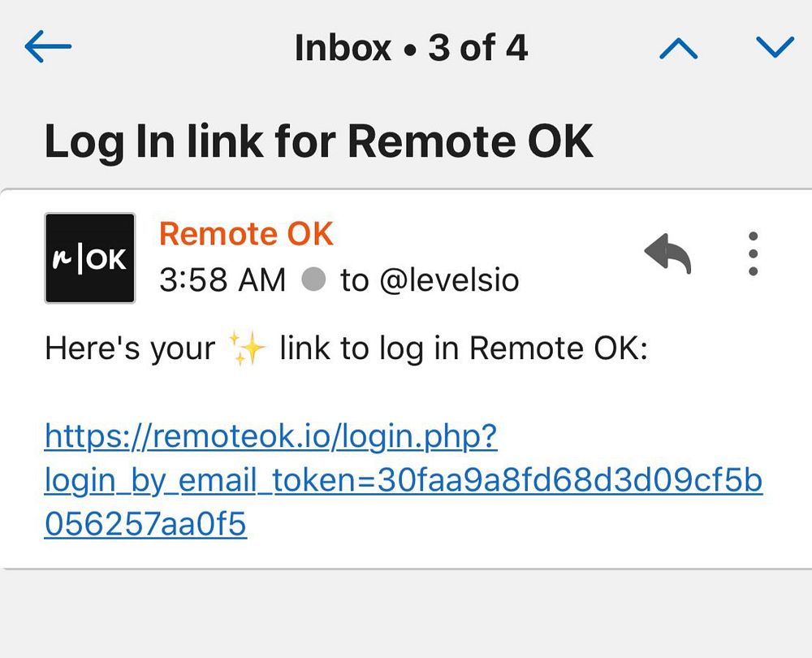This screenshot has height=658, width=812.
Task: Tap "Here's your" at the start of the body
Action: (130, 348)
